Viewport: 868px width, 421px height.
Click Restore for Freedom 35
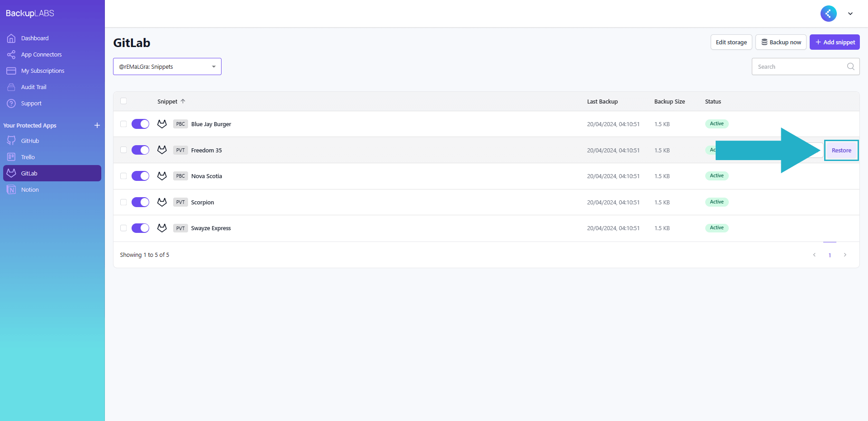tap(841, 151)
